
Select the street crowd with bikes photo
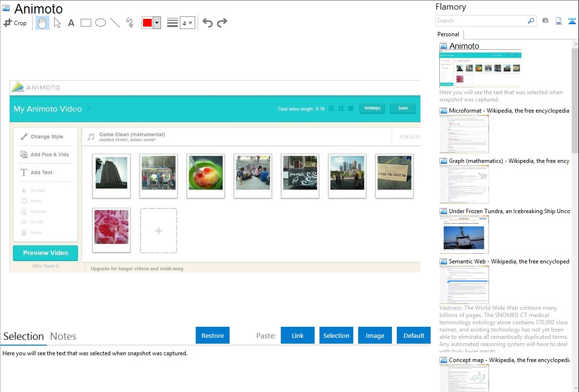click(x=159, y=176)
